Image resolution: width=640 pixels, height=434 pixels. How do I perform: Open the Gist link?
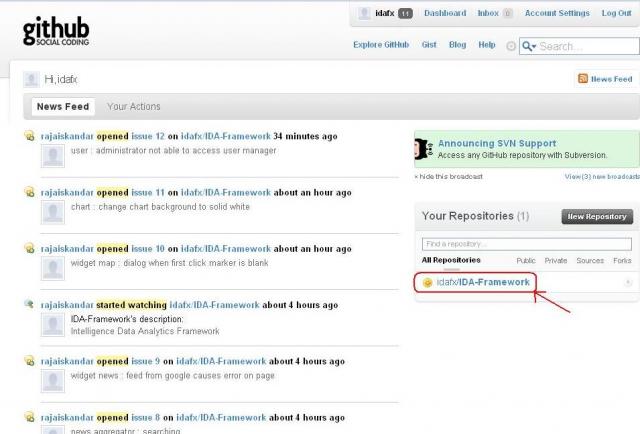click(x=429, y=45)
